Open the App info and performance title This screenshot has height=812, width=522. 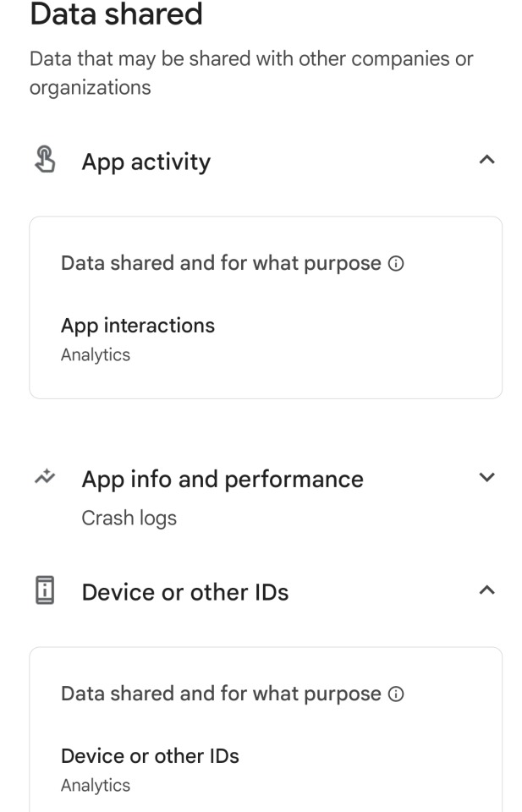pos(222,479)
